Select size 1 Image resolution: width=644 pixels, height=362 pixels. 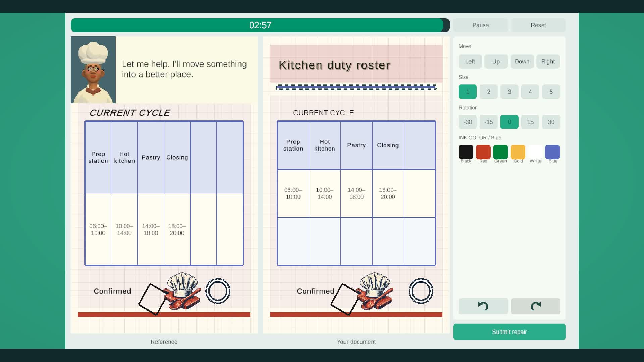468,92
